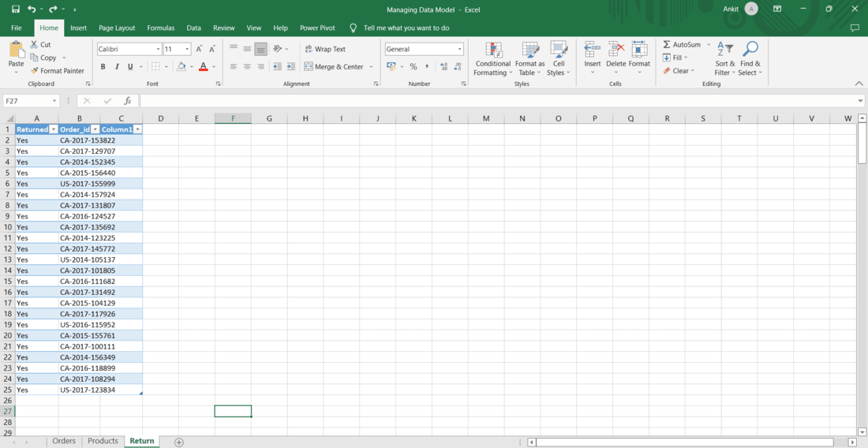The width and height of the screenshot is (868, 448).
Task: Undo the last action
Action: (x=32, y=9)
